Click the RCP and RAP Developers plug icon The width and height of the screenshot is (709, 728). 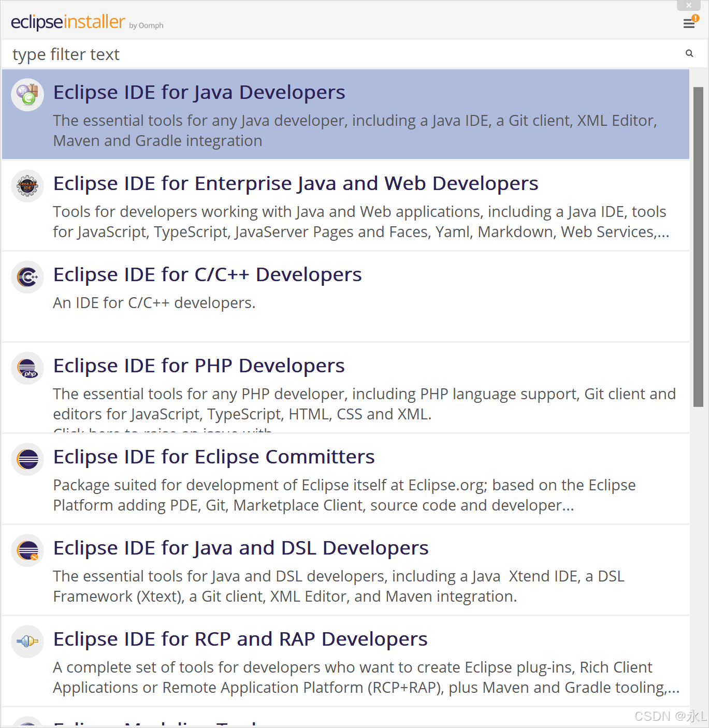[x=27, y=642]
